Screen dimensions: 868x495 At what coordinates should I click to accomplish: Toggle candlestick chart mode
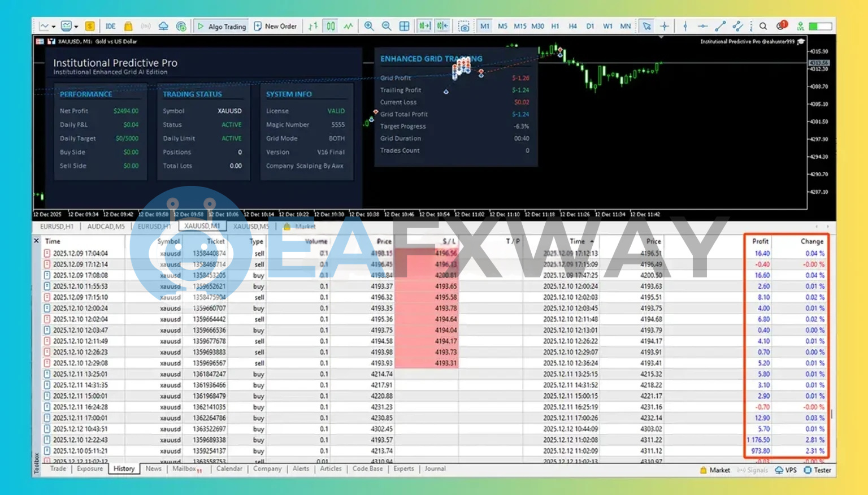[x=331, y=26]
